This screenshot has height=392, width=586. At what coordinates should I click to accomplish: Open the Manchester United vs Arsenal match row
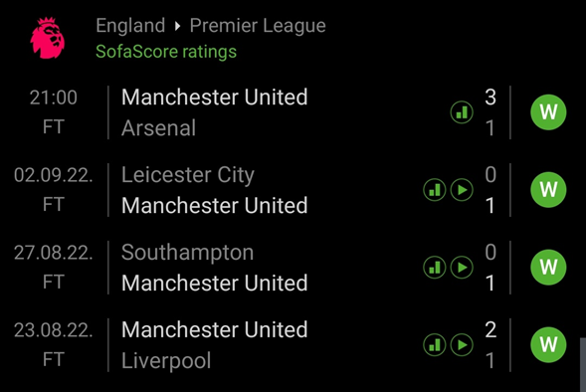tap(293, 112)
